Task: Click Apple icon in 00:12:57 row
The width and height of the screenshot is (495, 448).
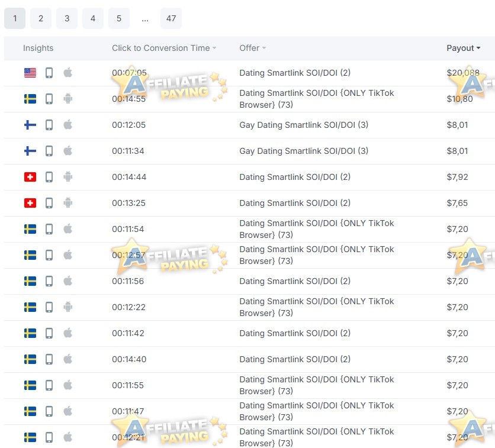Action: point(68,255)
